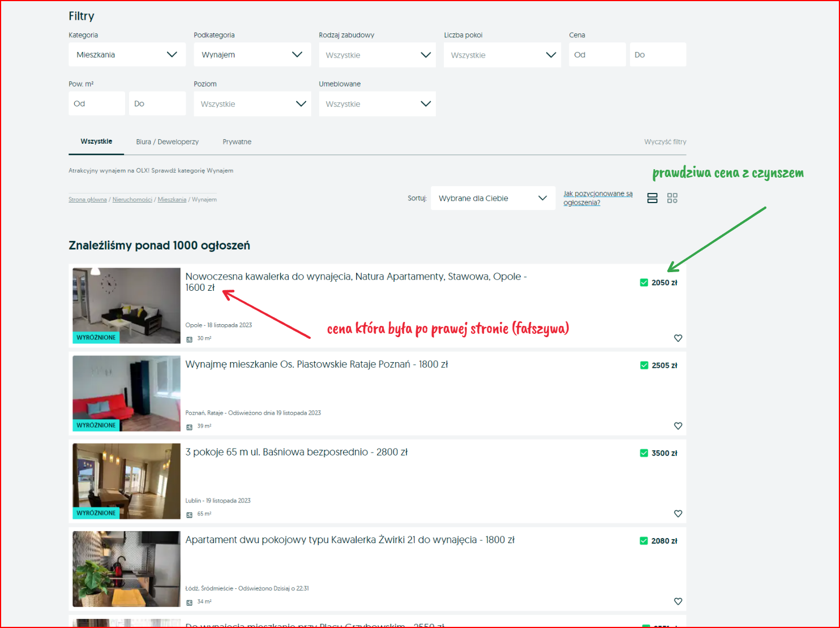This screenshot has height=628, width=840.
Task: Click the 2080 zł price
Action: (x=665, y=540)
